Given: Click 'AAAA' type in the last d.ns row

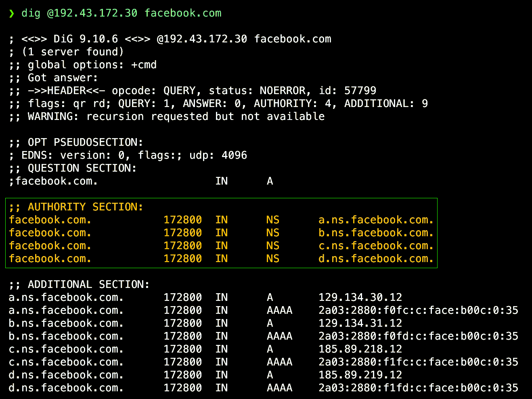Looking at the screenshot, I should point(280,388).
